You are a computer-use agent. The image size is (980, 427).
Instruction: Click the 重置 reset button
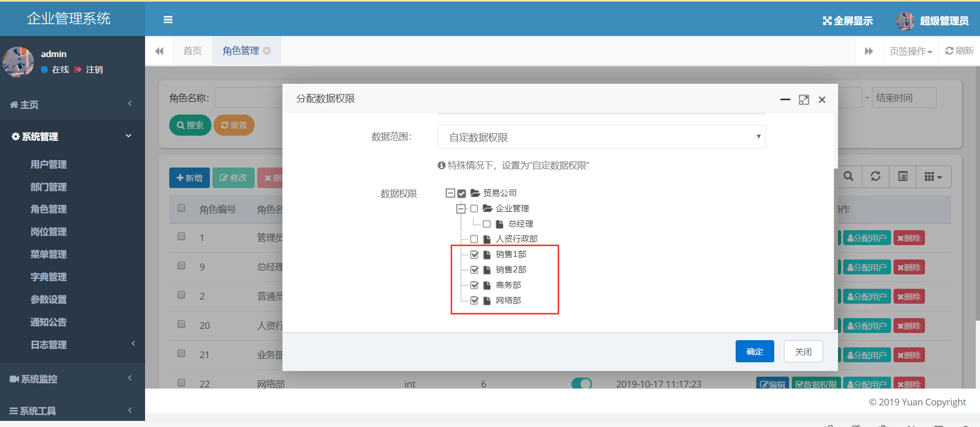click(234, 125)
